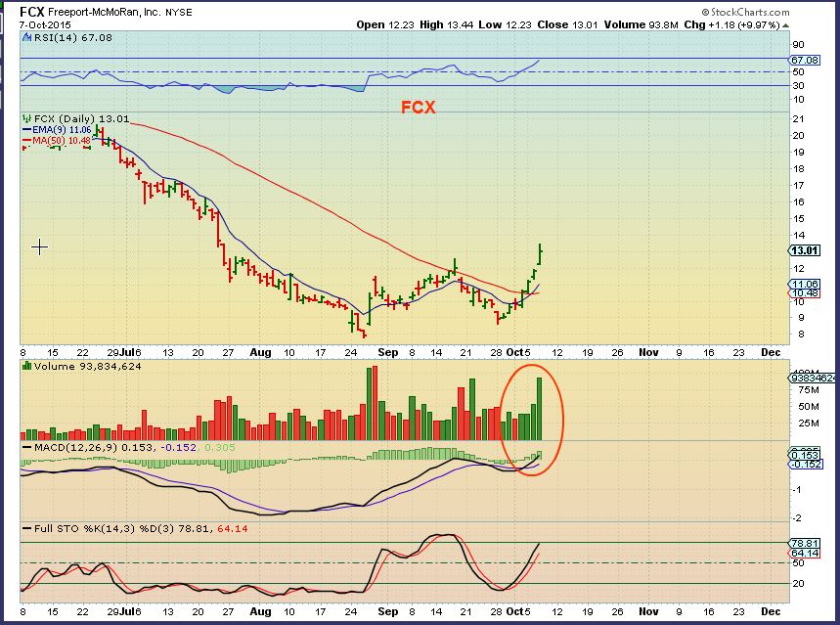Click the Low 12.23 value in header
This screenshot has height=625, width=840.
pos(505,24)
